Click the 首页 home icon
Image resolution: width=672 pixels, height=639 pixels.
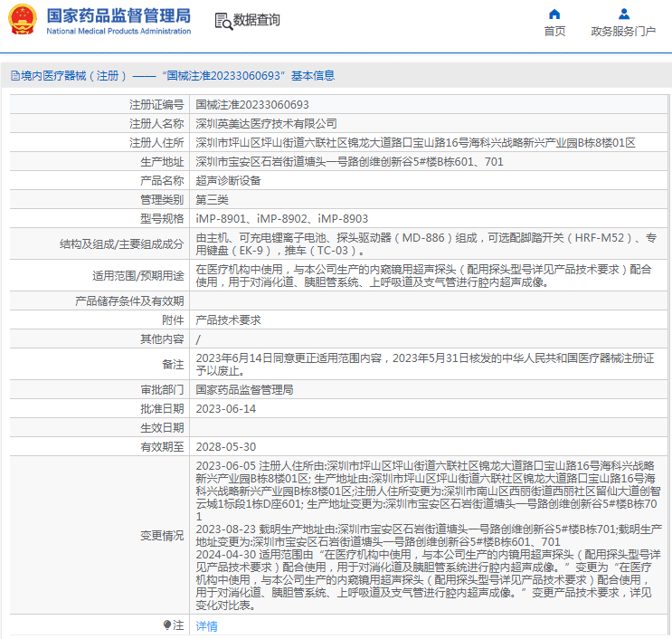(554, 14)
